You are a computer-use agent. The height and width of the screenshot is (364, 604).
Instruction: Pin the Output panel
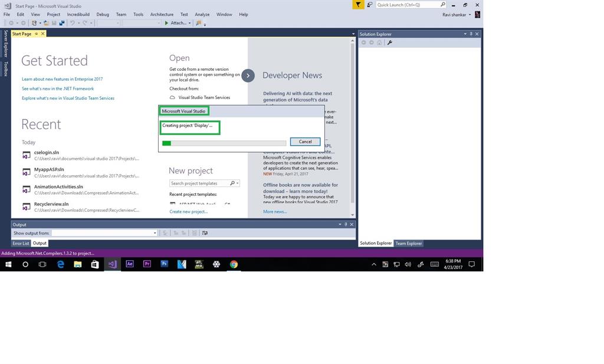tap(346, 225)
